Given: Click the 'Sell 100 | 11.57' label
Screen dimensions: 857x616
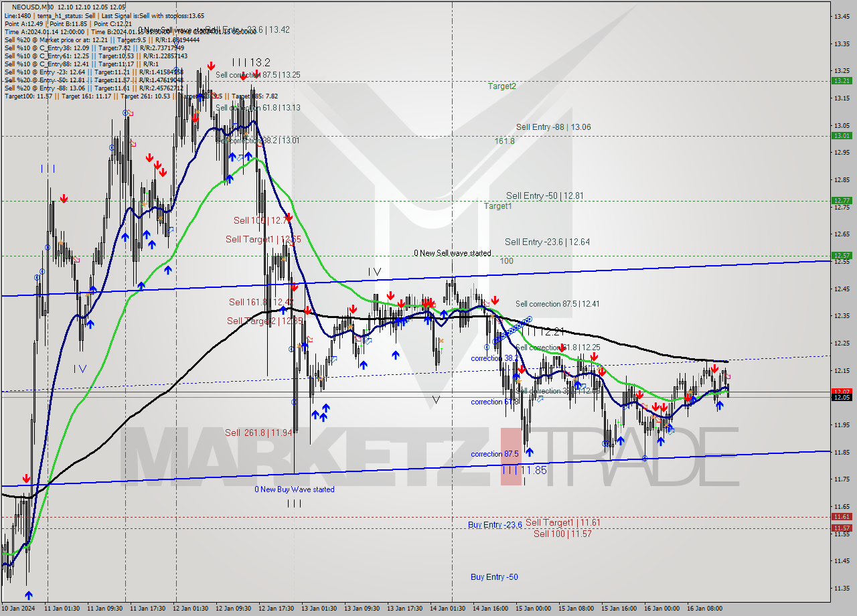Looking at the screenshot, I should click(x=562, y=534).
